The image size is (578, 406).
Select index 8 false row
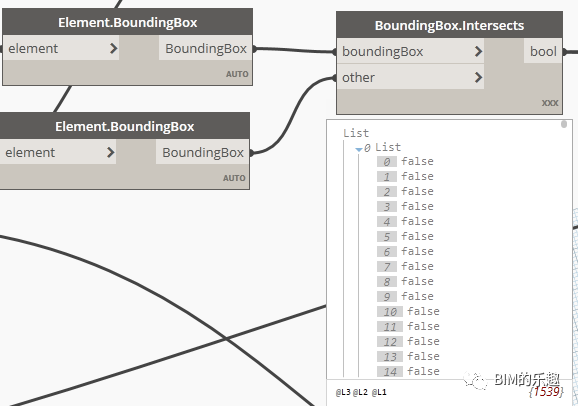click(405, 281)
